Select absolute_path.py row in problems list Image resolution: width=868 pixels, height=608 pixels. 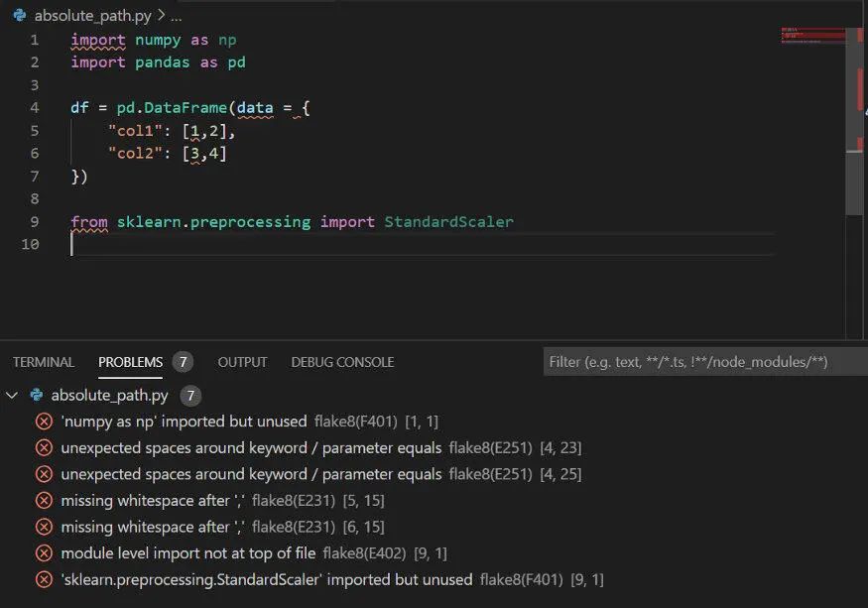(434, 396)
